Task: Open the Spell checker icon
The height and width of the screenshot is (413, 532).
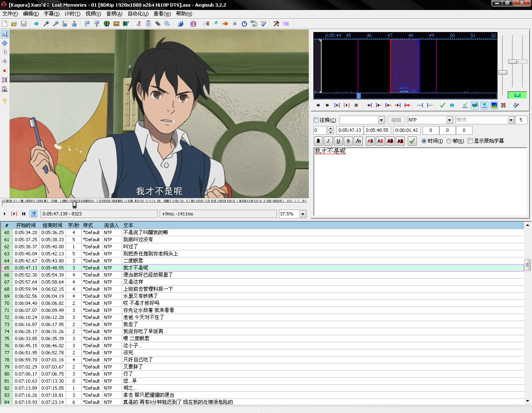Action: tap(264, 24)
